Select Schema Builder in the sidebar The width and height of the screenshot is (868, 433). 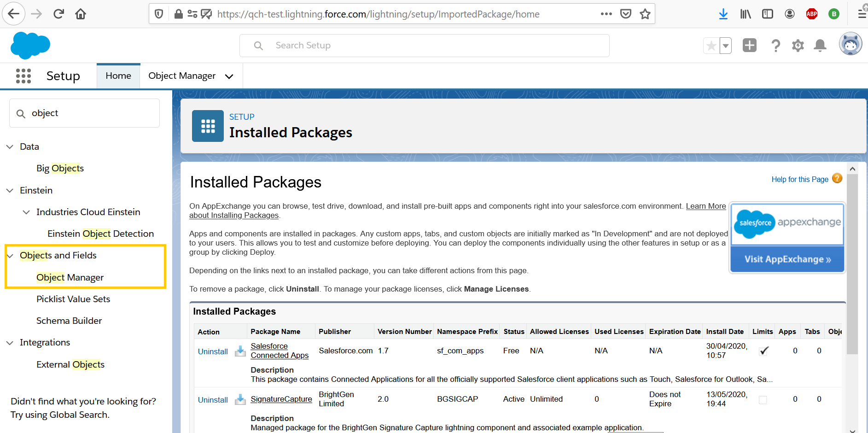(x=69, y=321)
